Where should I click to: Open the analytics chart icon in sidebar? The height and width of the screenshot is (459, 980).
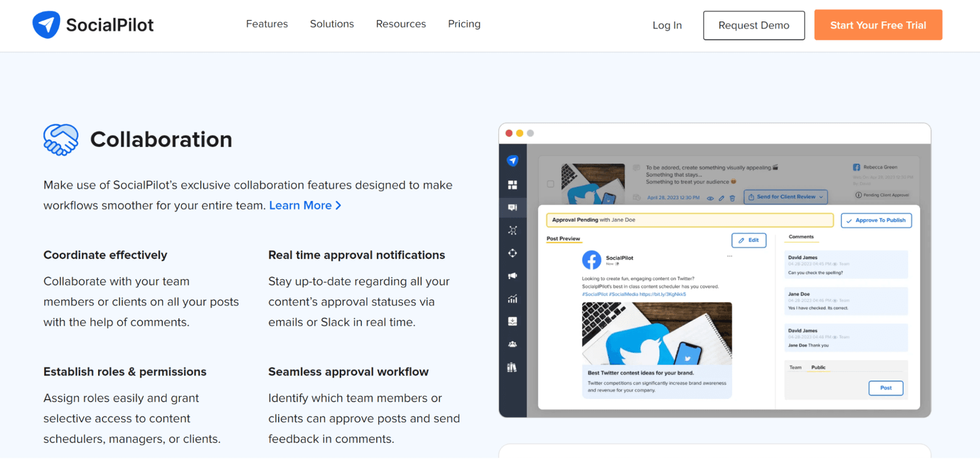[x=513, y=299]
